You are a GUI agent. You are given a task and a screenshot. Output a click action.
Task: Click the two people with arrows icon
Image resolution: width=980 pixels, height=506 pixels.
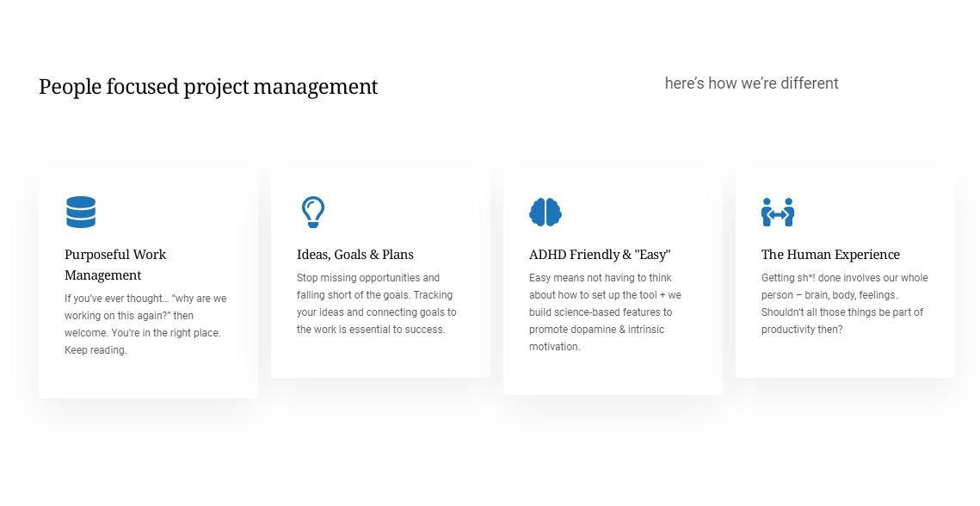pos(778,212)
